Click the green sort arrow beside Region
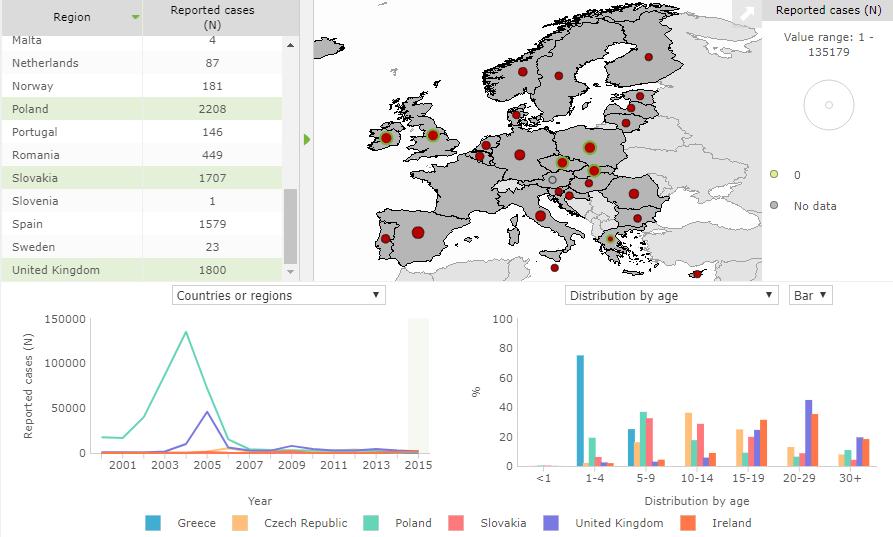Viewport: 893px width, 537px height. [136, 17]
